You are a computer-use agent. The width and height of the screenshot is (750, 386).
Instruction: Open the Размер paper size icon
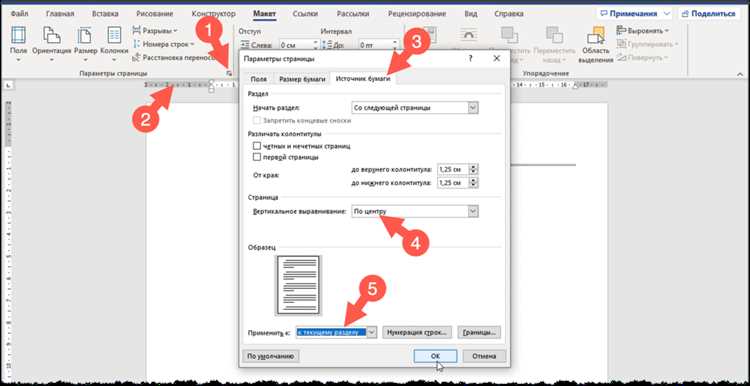85,35
